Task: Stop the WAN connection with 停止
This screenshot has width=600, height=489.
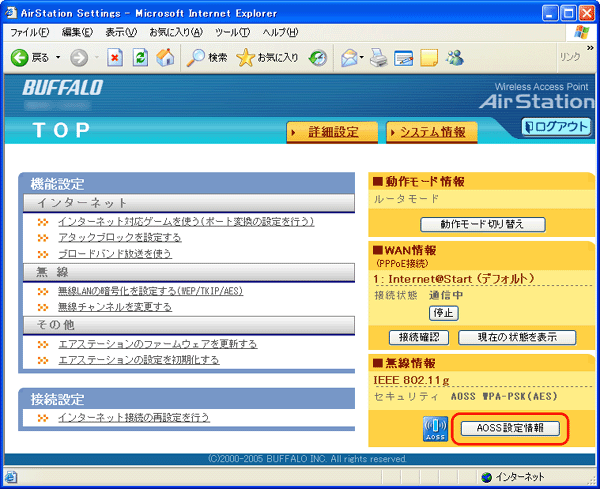Action: click(x=443, y=313)
